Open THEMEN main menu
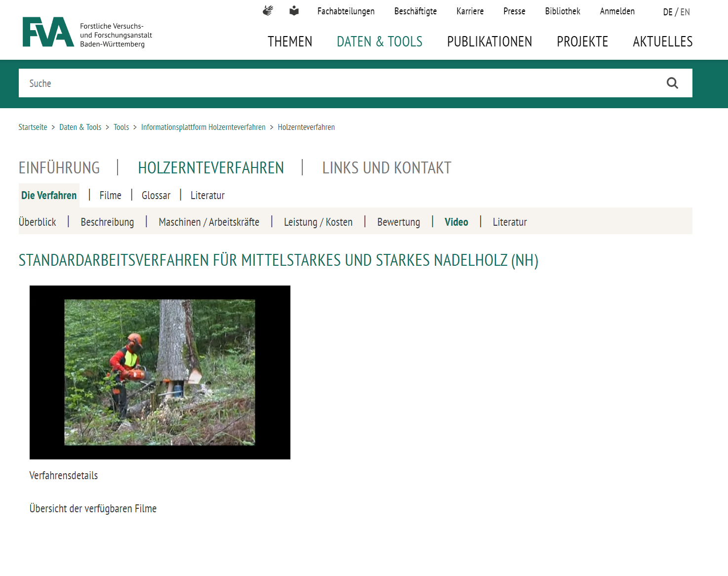This screenshot has height=576, width=728. pyautogui.click(x=290, y=42)
